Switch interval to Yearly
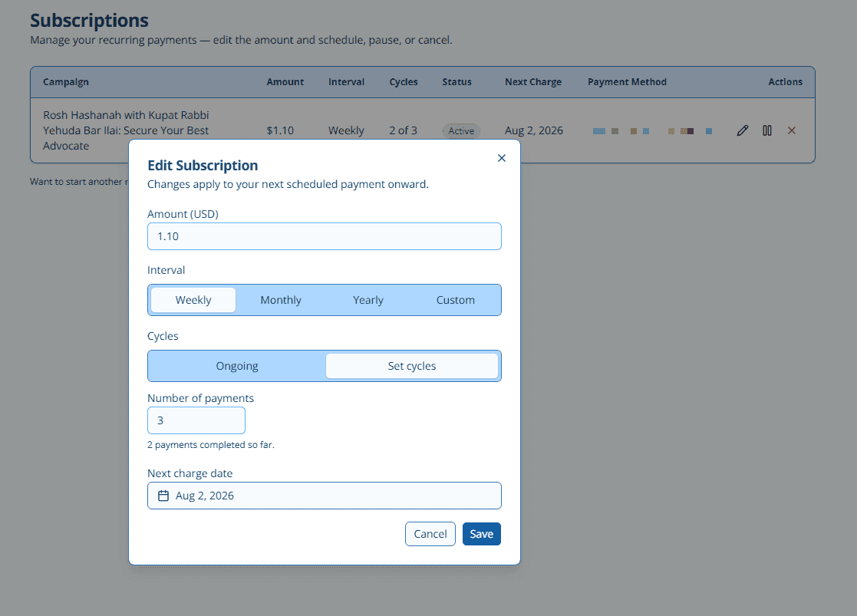857x616 pixels. coord(368,300)
